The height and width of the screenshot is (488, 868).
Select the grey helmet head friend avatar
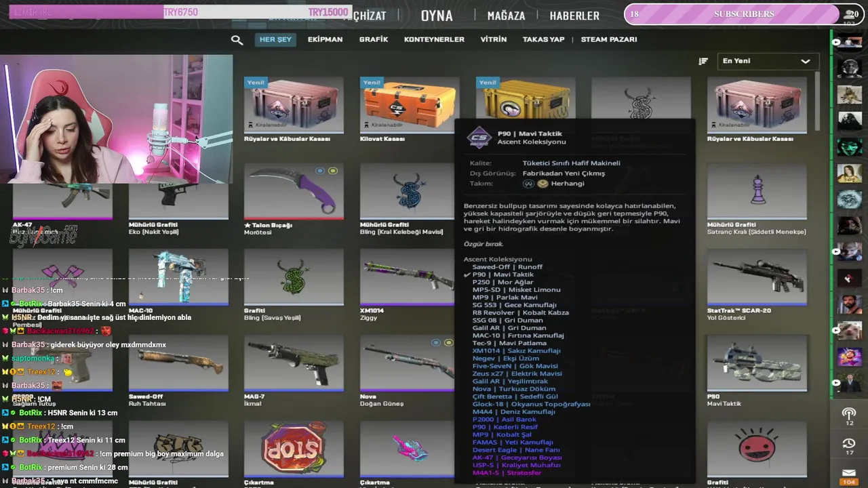[849, 68]
